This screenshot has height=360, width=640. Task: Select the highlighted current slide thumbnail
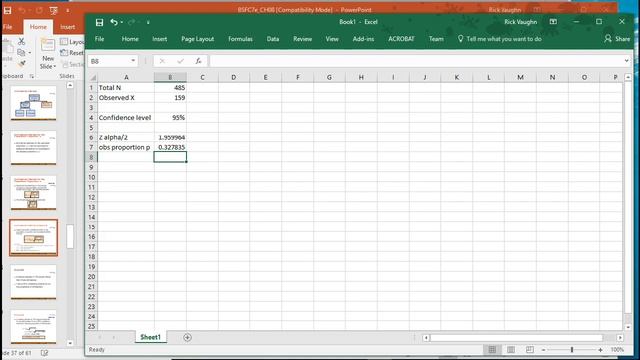tap(33, 238)
